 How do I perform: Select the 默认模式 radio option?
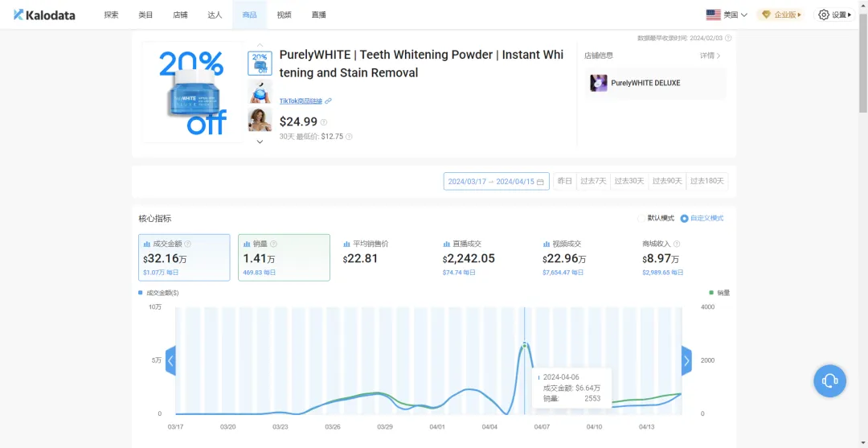click(x=657, y=218)
